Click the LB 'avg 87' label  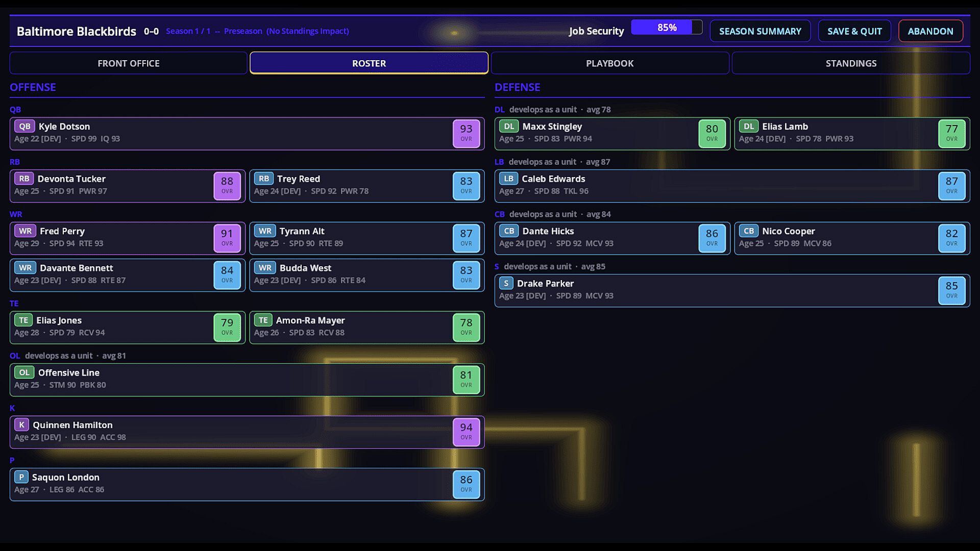(x=598, y=162)
